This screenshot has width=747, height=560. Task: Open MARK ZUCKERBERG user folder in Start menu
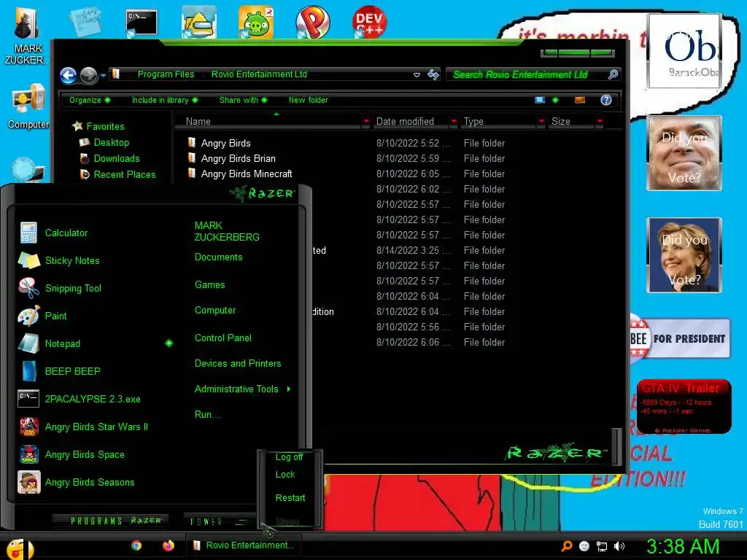pyautogui.click(x=227, y=231)
